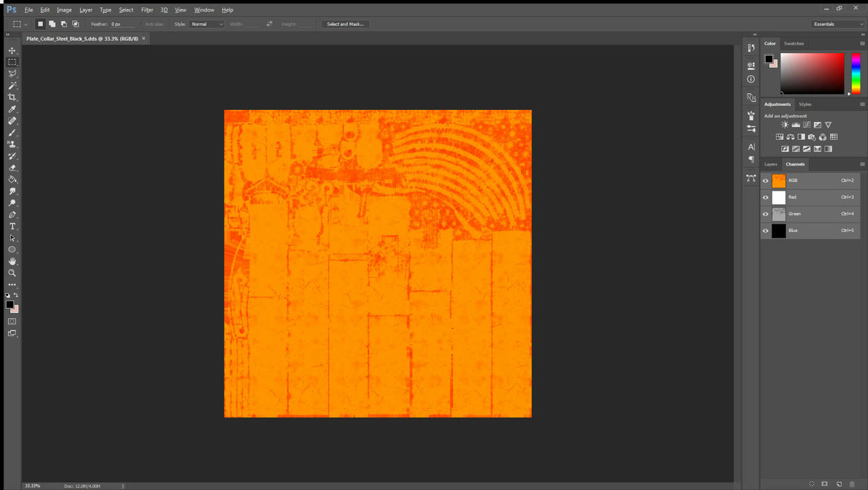868x490 pixels.
Task: Open the Character panel icon
Action: pos(751,147)
